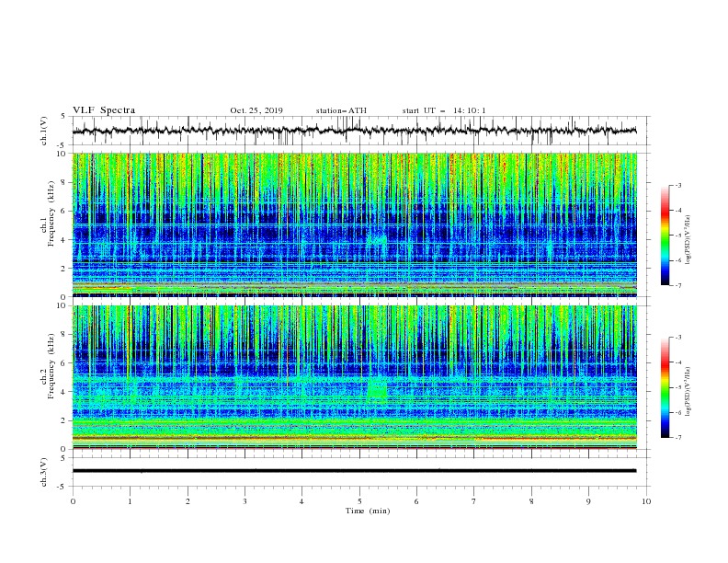Click the ch.1 voltage waveform trace

click(x=355, y=131)
